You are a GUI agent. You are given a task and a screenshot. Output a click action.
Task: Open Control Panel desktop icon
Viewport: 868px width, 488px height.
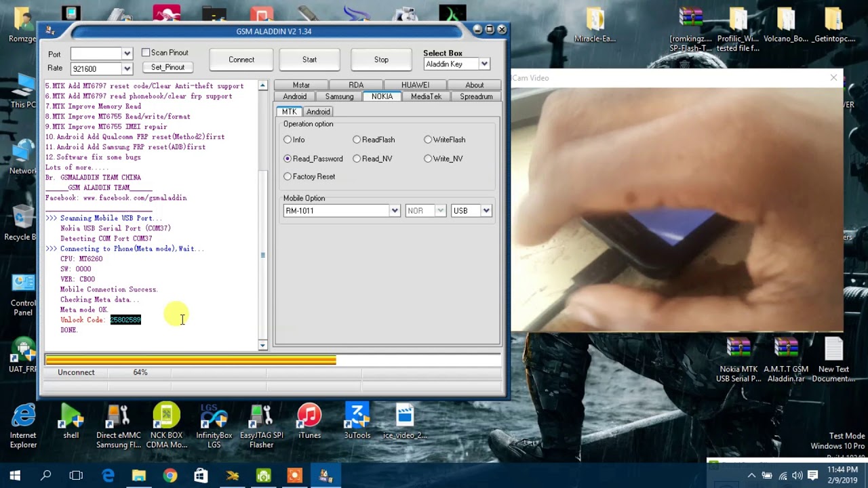pos(23,295)
